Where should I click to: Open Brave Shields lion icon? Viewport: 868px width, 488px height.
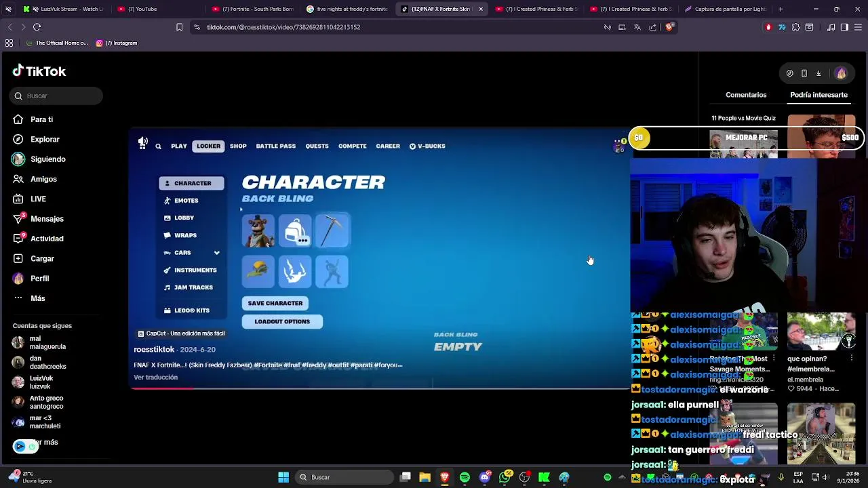tap(669, 27)
